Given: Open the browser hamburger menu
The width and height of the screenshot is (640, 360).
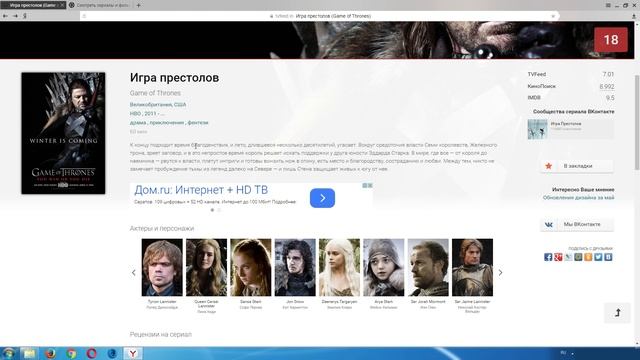Looking at the screenshot, I should 608,5.
